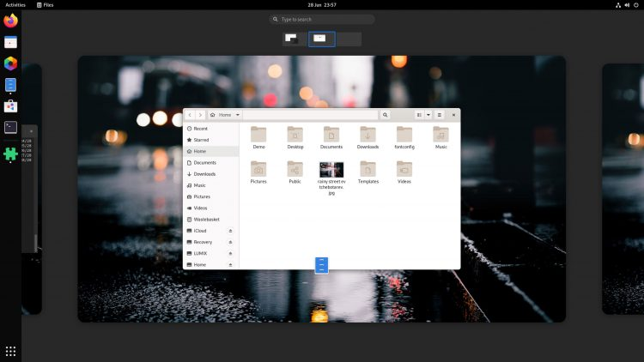Click the network icon in top bar

(617, 5)
